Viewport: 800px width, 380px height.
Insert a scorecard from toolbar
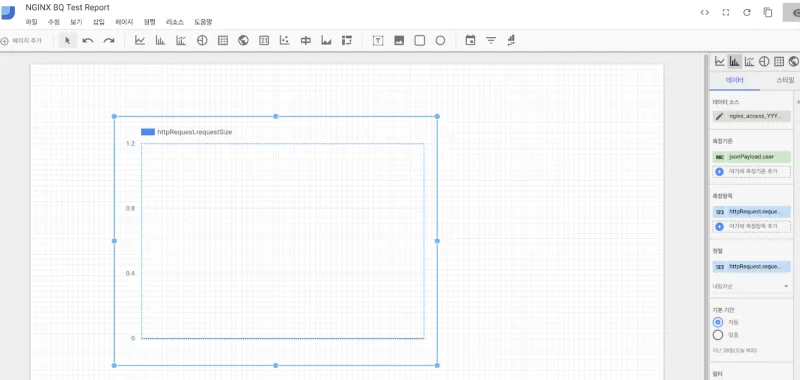point(264,41)
